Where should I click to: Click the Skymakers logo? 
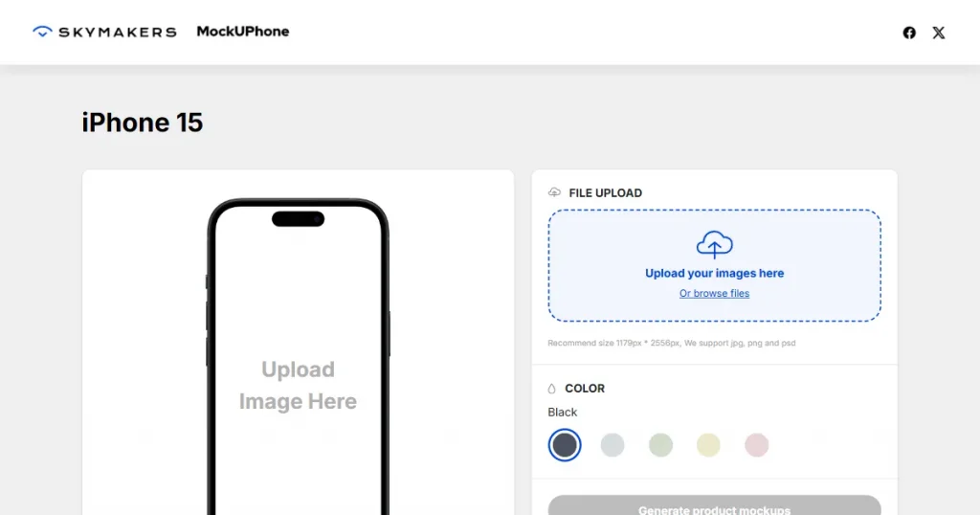[x=104, y=32]
